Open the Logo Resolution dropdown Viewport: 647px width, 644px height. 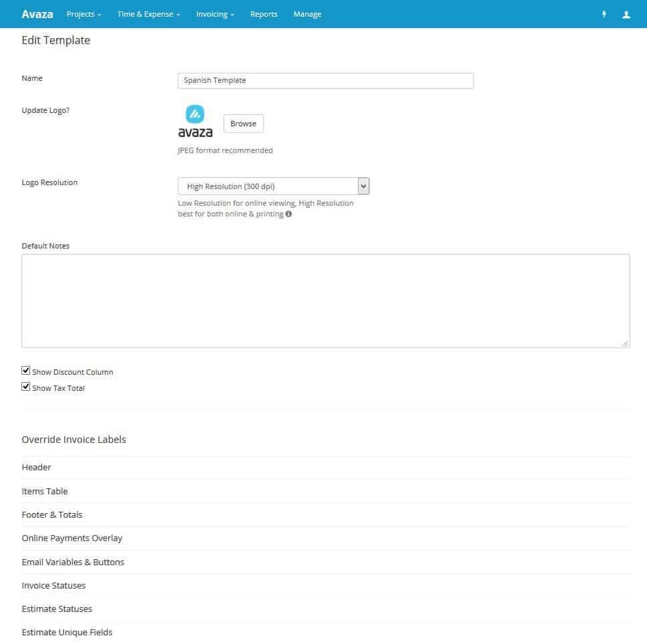point(273,186)
